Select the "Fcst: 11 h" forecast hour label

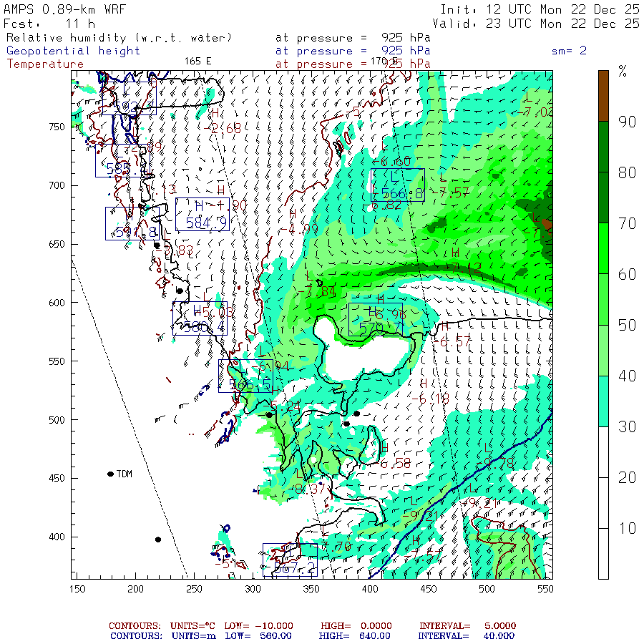pos(49,24)
